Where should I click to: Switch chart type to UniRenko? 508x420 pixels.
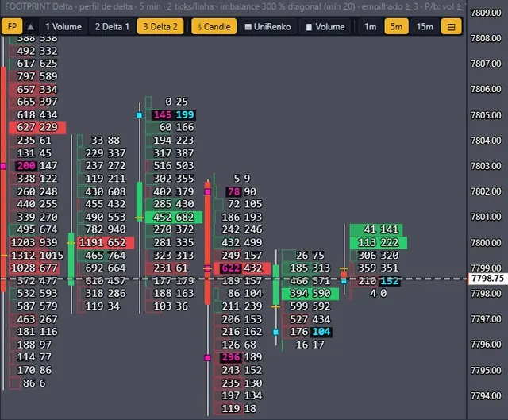pos(268,26)
